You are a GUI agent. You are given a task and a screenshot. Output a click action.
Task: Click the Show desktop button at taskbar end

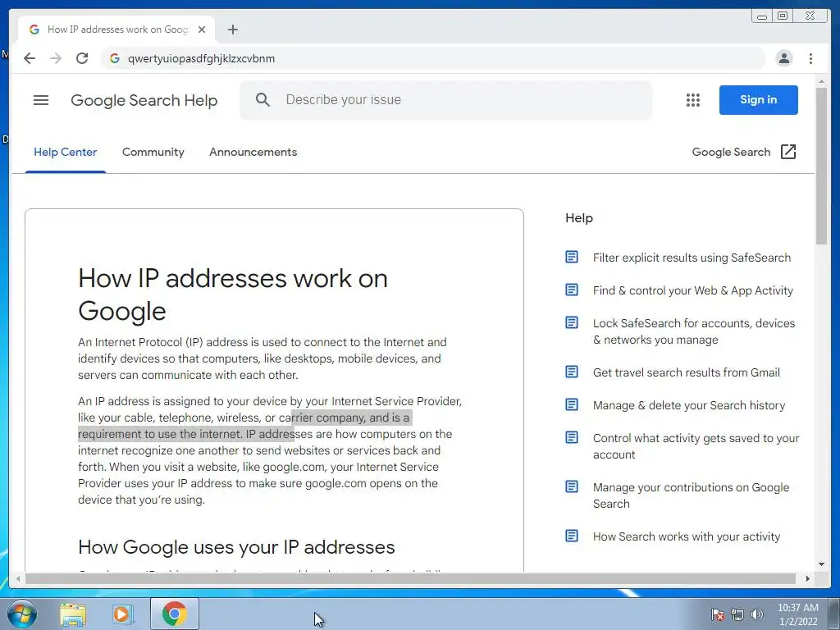pos(834,614)
